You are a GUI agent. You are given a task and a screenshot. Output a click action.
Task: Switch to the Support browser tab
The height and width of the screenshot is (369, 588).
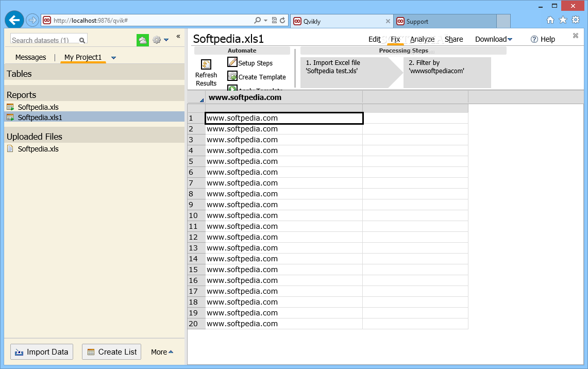click(x=445, y=21)
